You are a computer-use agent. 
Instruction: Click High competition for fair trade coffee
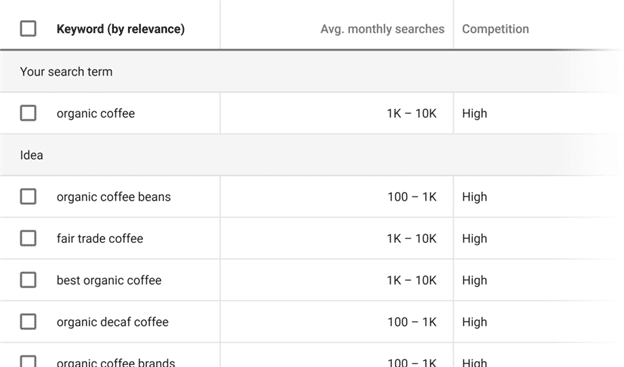[474, 238]
